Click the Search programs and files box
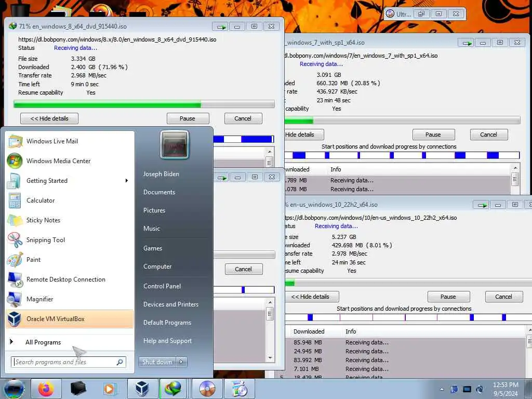The image size is (532, 399). [x=69, y=362]
